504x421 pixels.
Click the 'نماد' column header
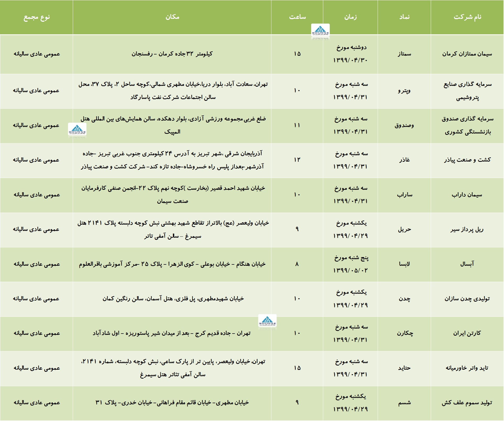(x=404, y=17)
